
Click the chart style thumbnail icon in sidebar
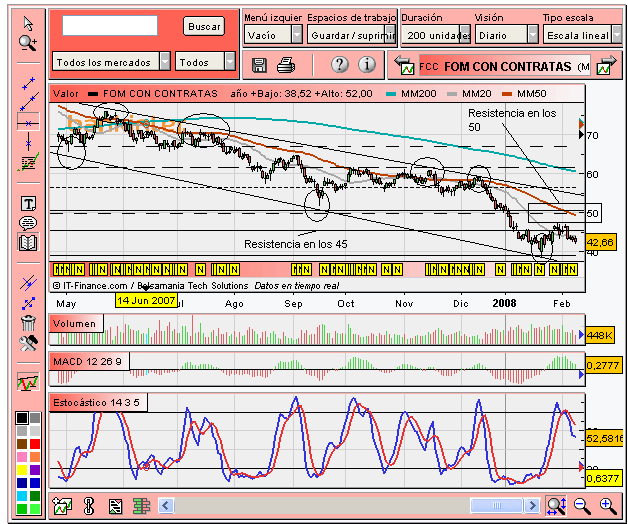pyautogui.click(x=28, y=382)
